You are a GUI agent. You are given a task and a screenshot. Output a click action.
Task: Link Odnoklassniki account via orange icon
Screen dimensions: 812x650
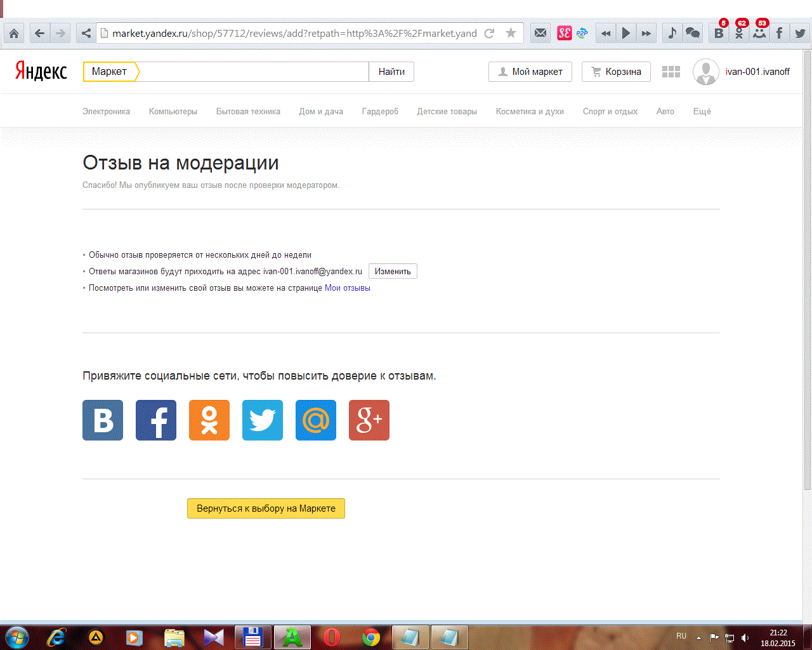(x=209, y=420)
